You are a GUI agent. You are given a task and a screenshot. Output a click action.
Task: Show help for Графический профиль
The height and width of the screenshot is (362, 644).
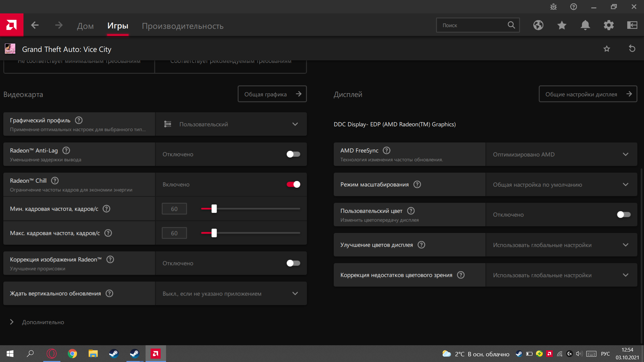click(x=79, y=120)
